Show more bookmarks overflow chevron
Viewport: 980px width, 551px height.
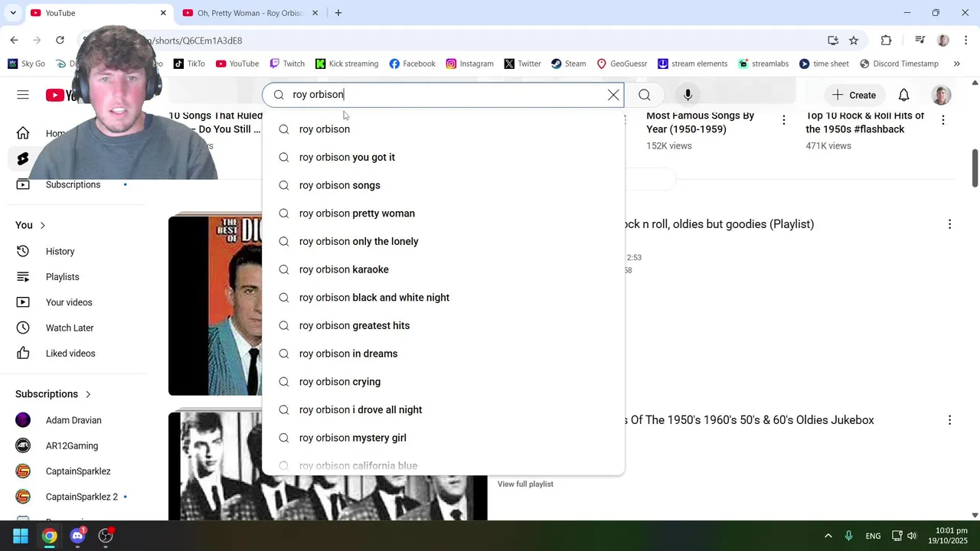tap(956, 64)
